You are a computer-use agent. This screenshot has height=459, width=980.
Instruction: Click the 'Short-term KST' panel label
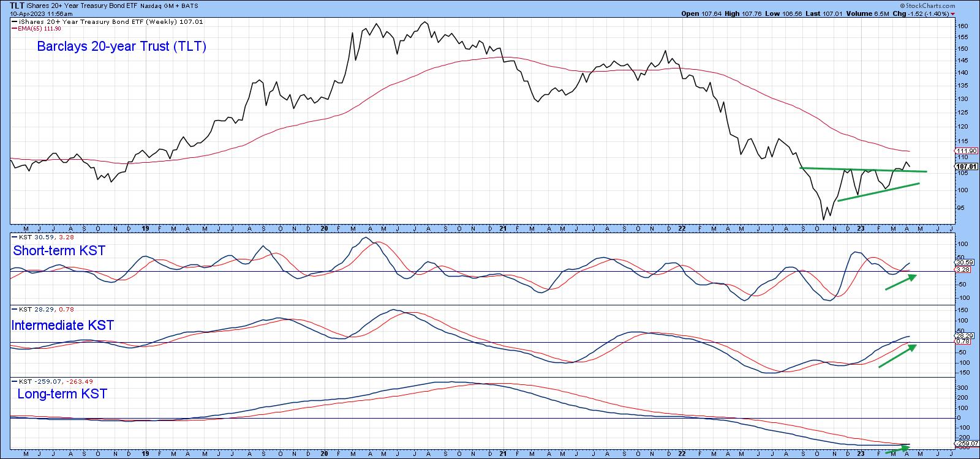pos(59,251)
